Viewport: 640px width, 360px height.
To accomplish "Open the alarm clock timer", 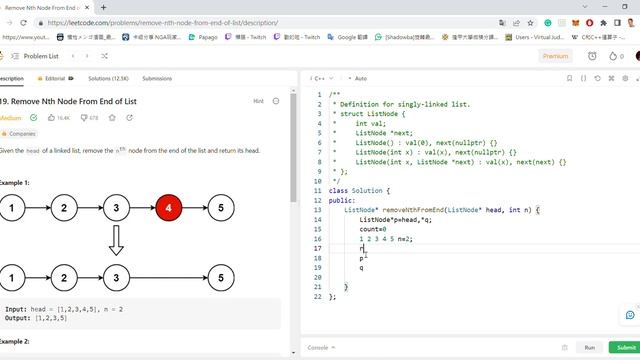I will 592,56.
